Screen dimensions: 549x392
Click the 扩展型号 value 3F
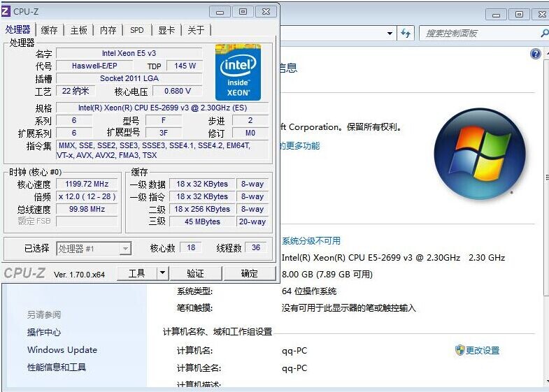(164, 133)
